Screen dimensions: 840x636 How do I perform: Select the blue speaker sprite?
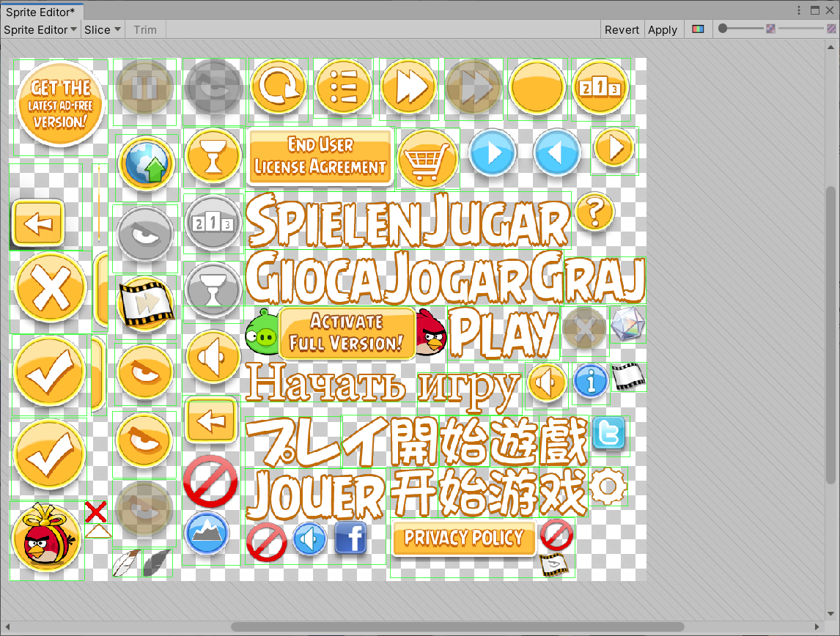point(309,539)
